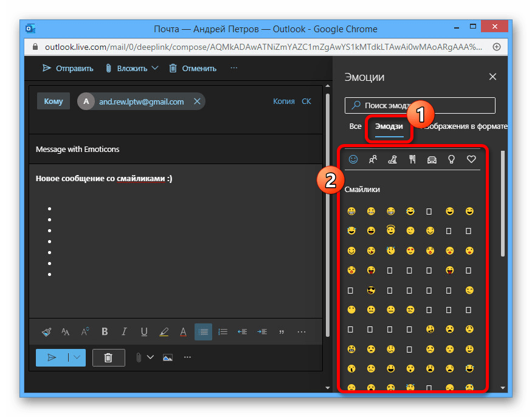Click the discard trash button
Viewport: 532px width, 417px height.
tap(108, 357)
